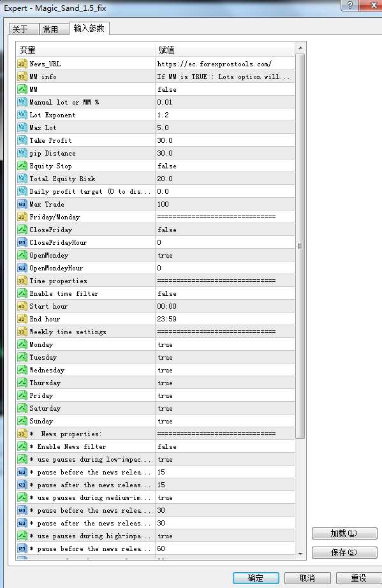Click the icon next to Equity Stop
Viewport: 382px width, 588px height.
click(22, 166)
